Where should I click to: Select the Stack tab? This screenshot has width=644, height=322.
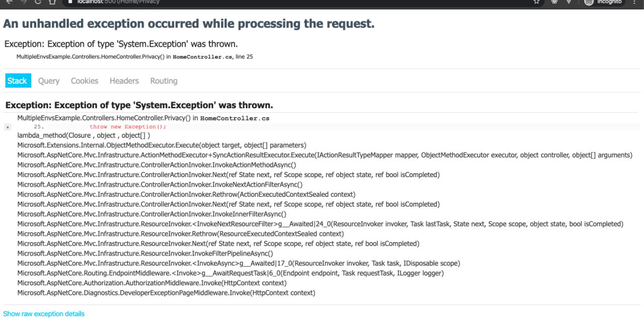(18, 81)
